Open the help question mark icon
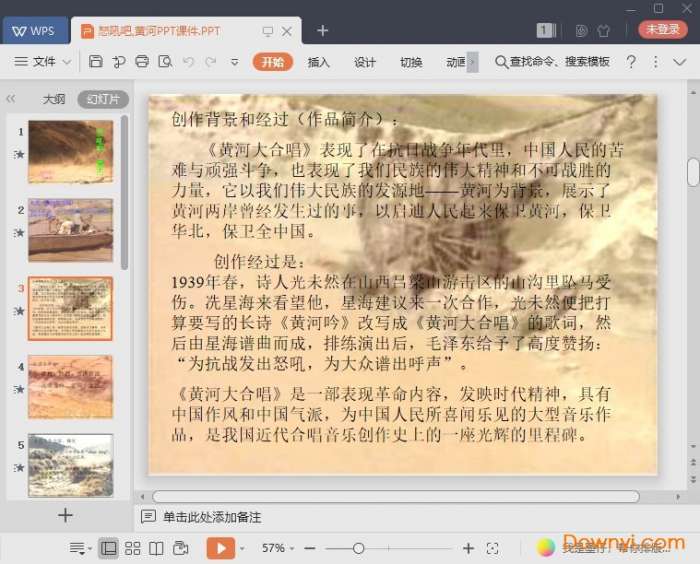Image resolution: width=700 pixels, height=564 pixels. pyautogui.click(x=631, y=62)
